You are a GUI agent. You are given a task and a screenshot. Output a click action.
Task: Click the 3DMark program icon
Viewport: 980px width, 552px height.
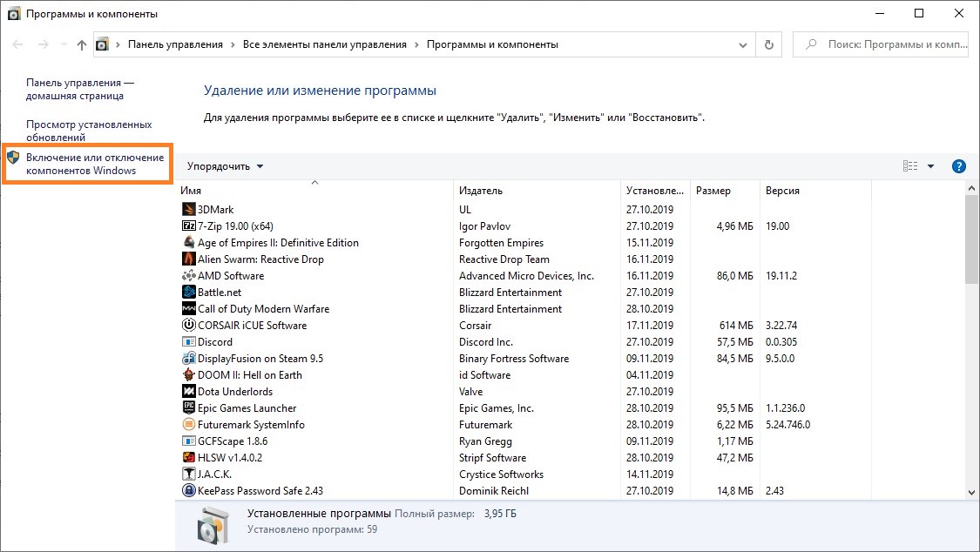pyautogui.click(x=189, y=210)
